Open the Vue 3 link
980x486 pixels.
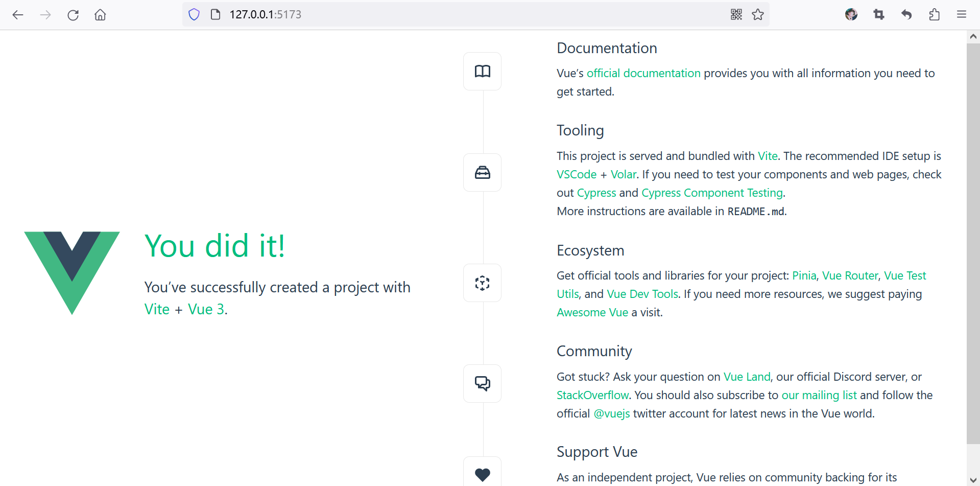click(206, 309)
